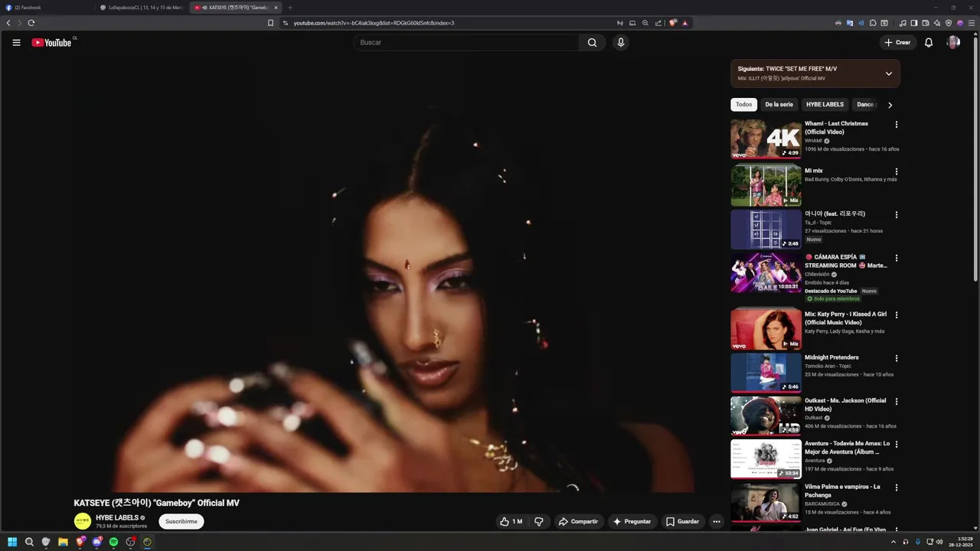
Task: Open File Explorer from the taskbar
Action: 63,542
